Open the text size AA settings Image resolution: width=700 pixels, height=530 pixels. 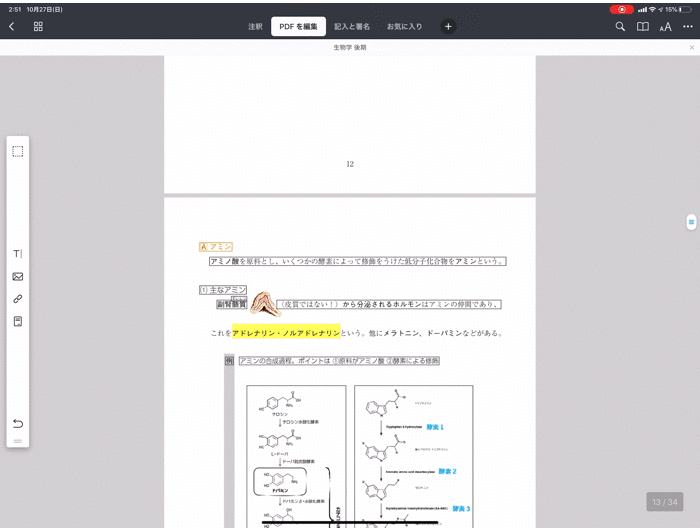click(666, 27)
